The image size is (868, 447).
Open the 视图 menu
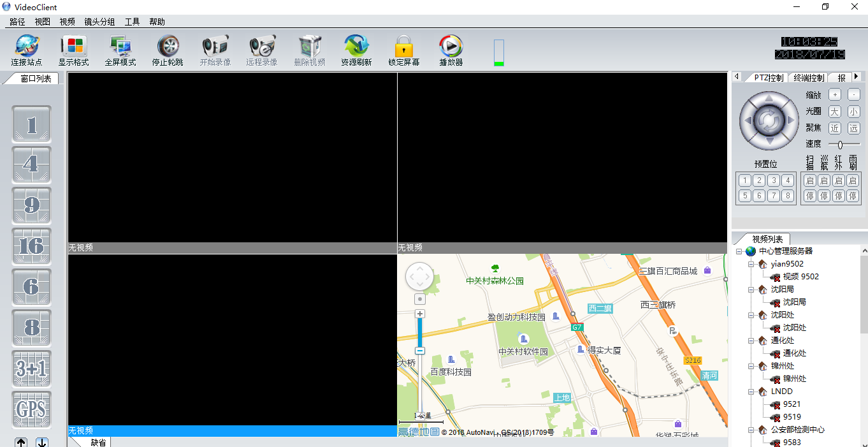(42, 22)
